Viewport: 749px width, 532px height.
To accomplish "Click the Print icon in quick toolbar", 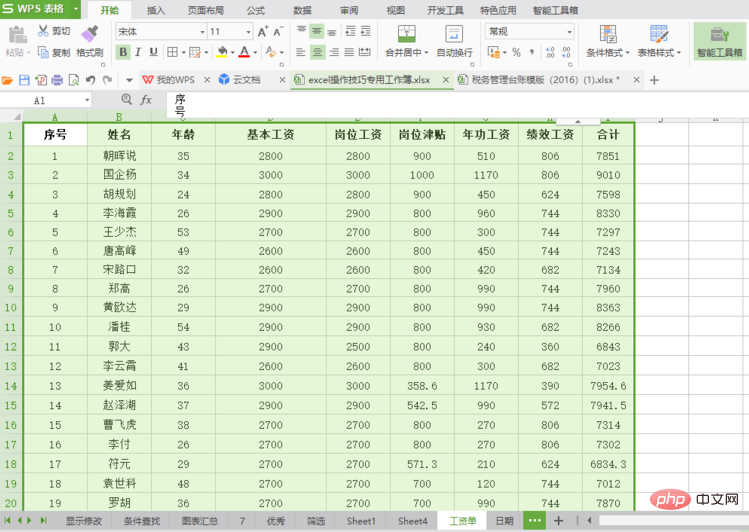I will [x=57, y=80].
